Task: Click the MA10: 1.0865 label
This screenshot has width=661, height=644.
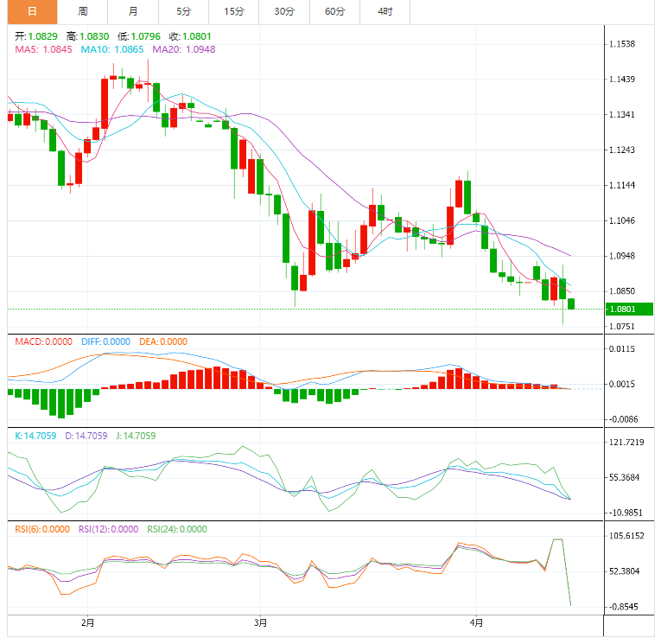Action: click(x=112, y=49)
